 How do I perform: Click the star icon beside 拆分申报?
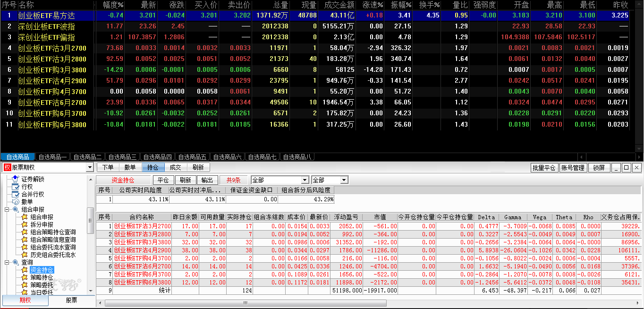point(25,224)
